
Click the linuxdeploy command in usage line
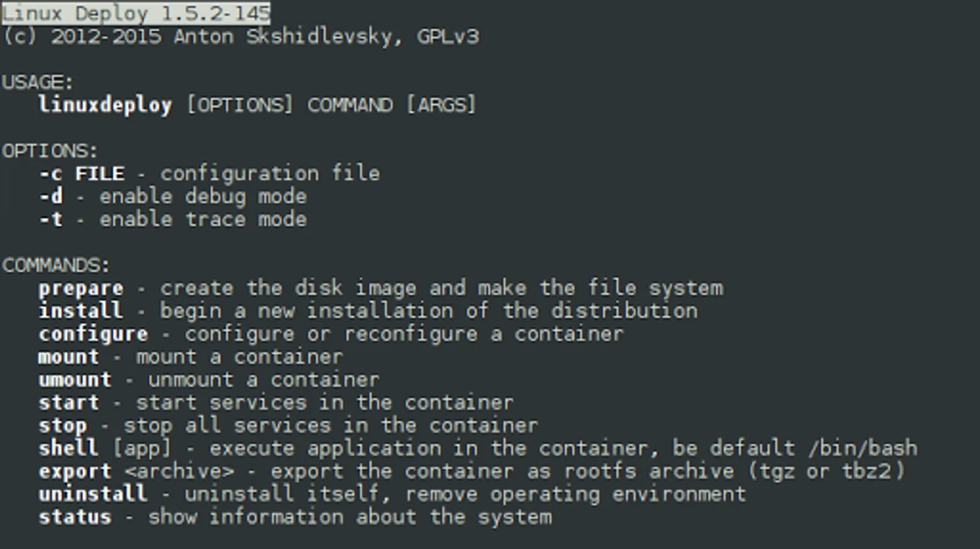click(105, 105)
